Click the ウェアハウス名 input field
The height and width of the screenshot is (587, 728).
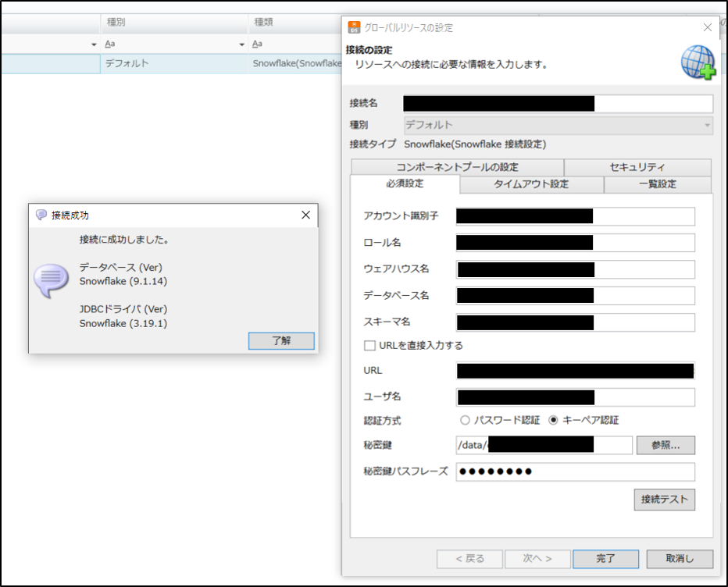575,269
